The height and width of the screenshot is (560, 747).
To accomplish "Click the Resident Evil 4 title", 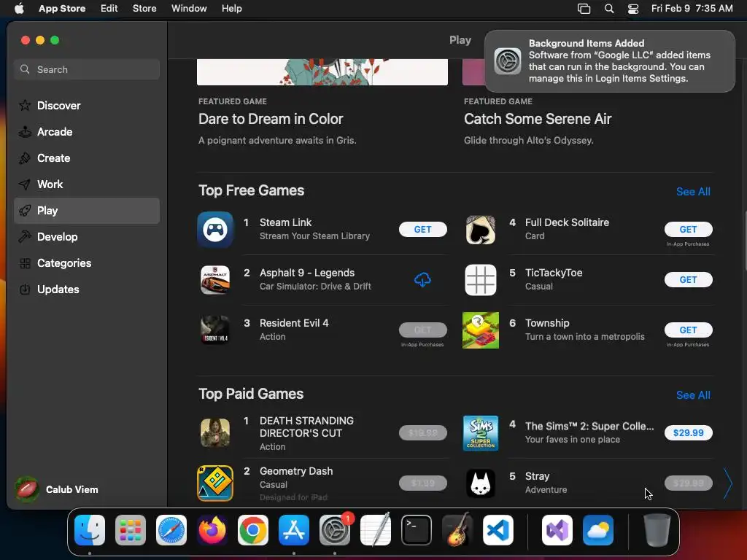I will [294, 323].
